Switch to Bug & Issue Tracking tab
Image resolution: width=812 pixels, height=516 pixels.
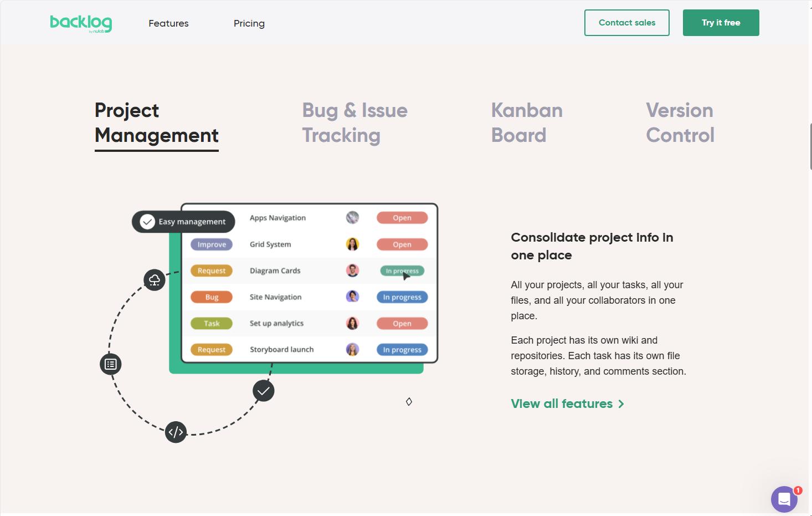tap(355, 123)
